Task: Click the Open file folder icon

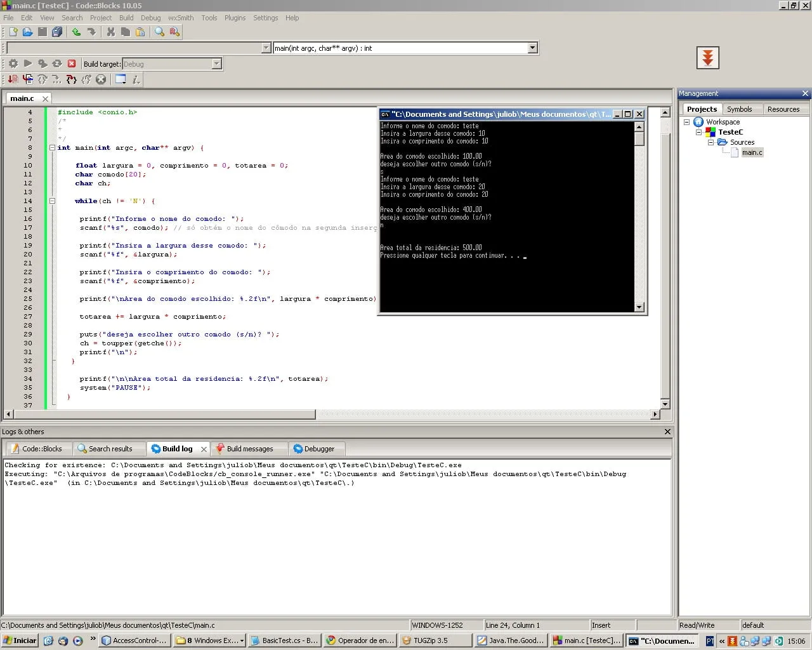Action: pyautogui.click(x=27, y=32)
